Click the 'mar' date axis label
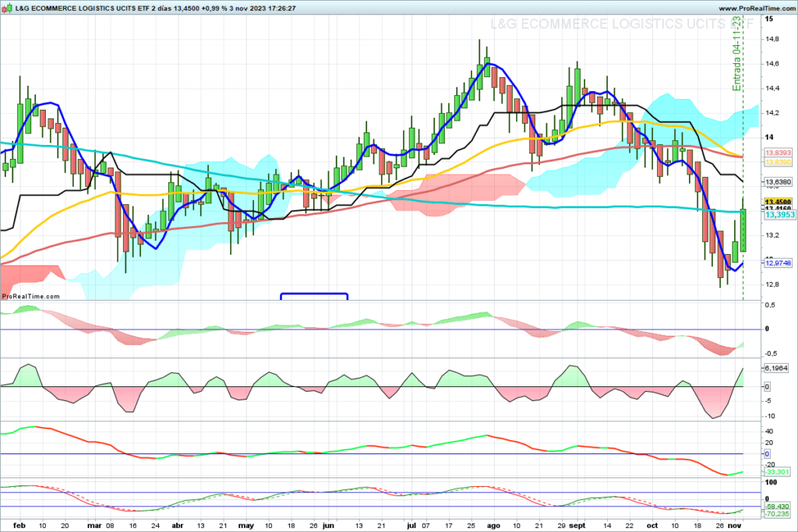 click(94, 526)
